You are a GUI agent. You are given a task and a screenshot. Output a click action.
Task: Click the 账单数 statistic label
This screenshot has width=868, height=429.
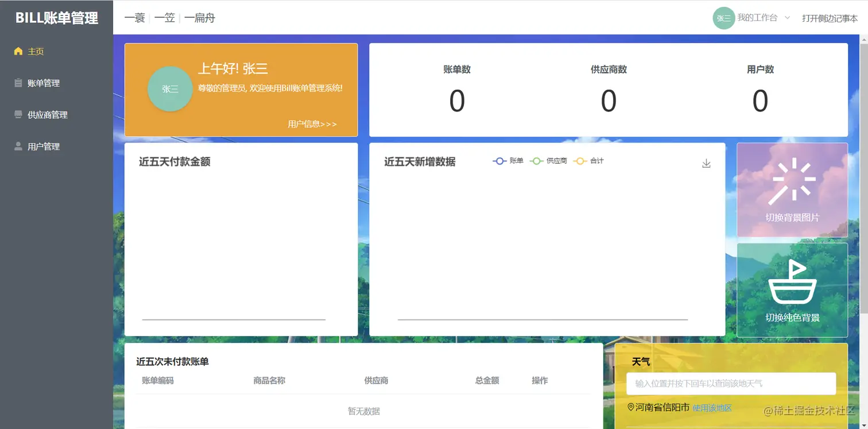click(457, 69)
